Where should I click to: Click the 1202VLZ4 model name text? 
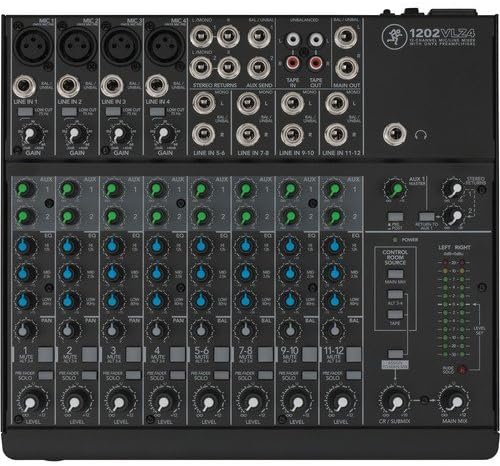[x=442, y=33]
